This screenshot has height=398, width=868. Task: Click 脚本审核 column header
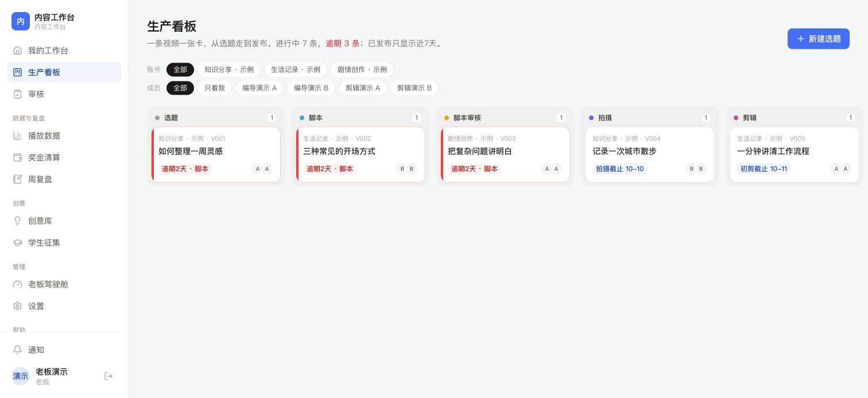pos(505,118)
